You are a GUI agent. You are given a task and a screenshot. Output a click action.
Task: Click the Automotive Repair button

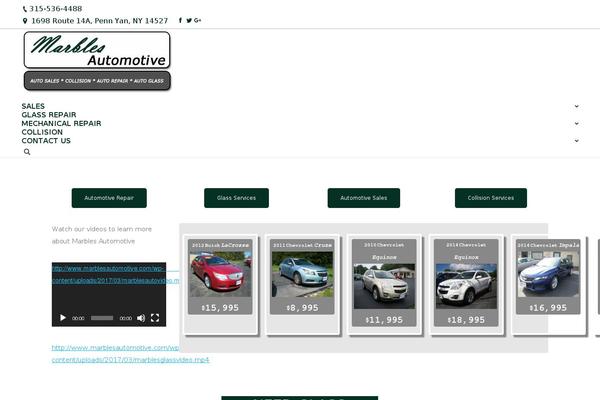click(x=109, y=198)
